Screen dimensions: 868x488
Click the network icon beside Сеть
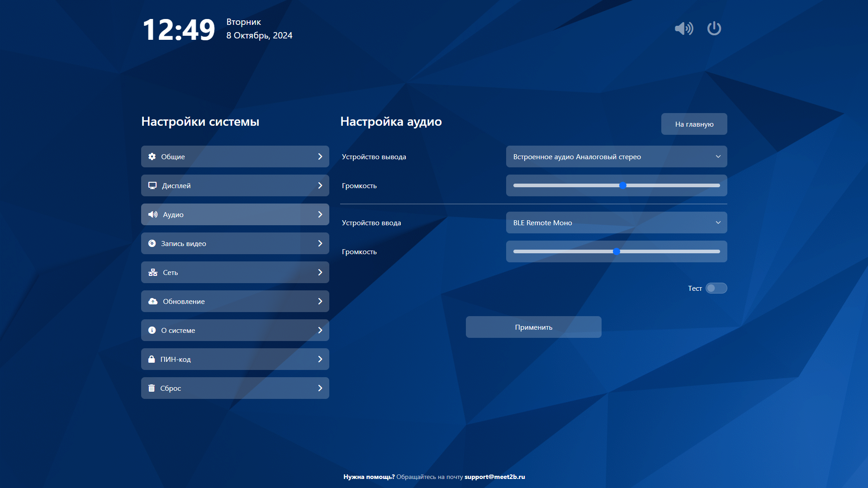click(153, 272)
